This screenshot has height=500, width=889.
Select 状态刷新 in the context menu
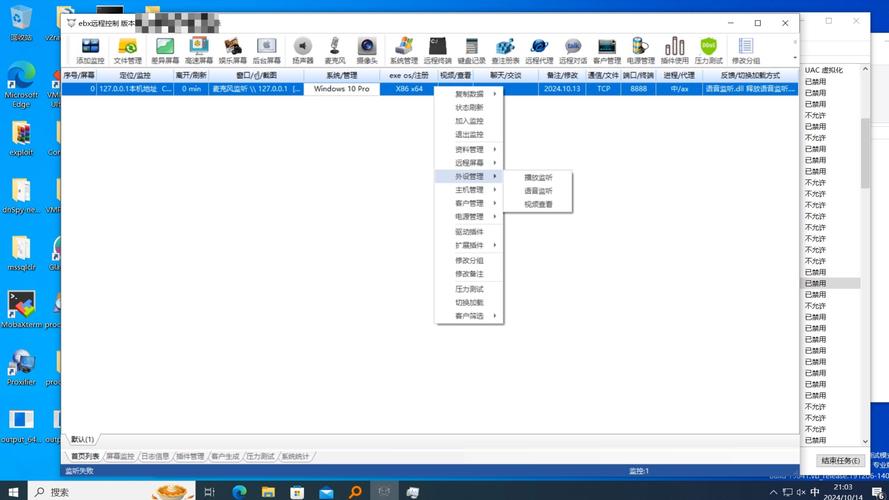pos(469,107)
